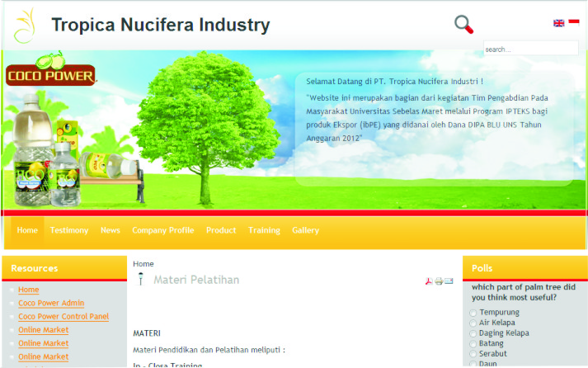588x368 pixels.
Task: Click the email icon for Materi Pelatihan
Action: point(449,281)
